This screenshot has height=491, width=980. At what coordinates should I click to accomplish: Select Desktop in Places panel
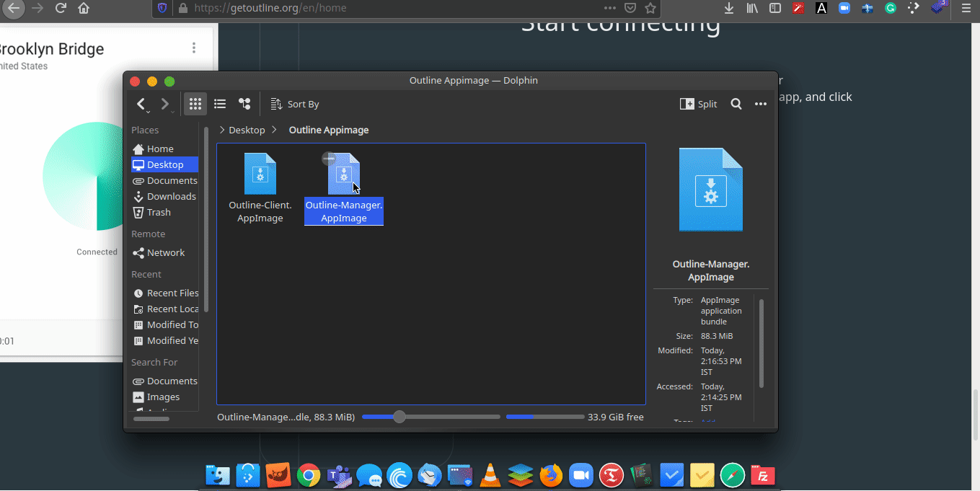165,164
